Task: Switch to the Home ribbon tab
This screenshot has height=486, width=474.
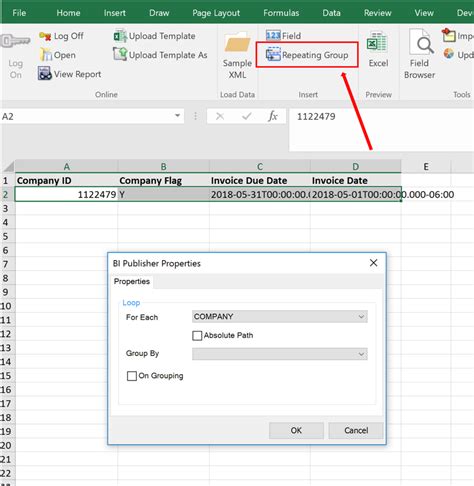Action: tap(68, 13)
